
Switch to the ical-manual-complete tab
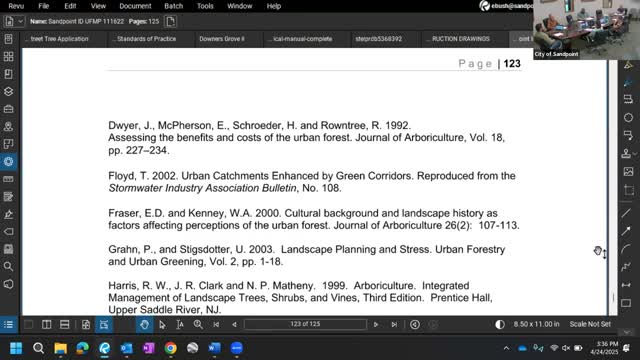[302, 39]
